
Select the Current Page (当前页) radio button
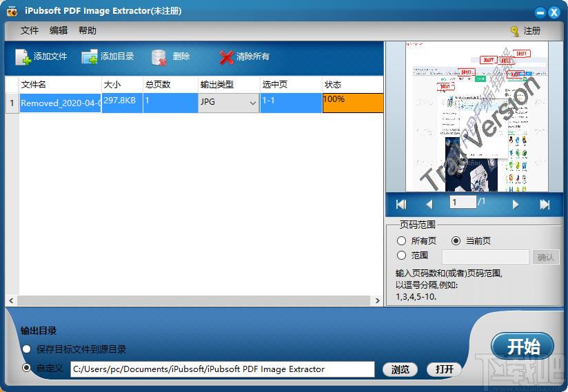pos(456,240)
